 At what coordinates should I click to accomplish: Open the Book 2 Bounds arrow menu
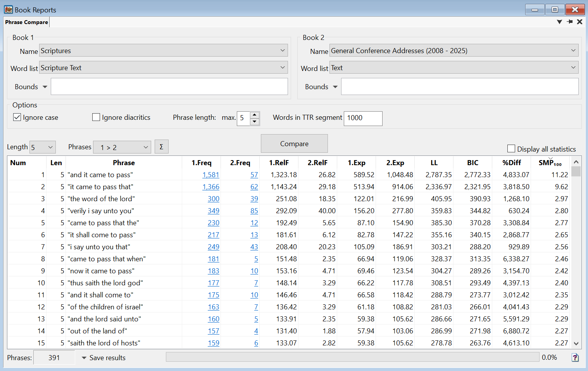click(335, 87)
